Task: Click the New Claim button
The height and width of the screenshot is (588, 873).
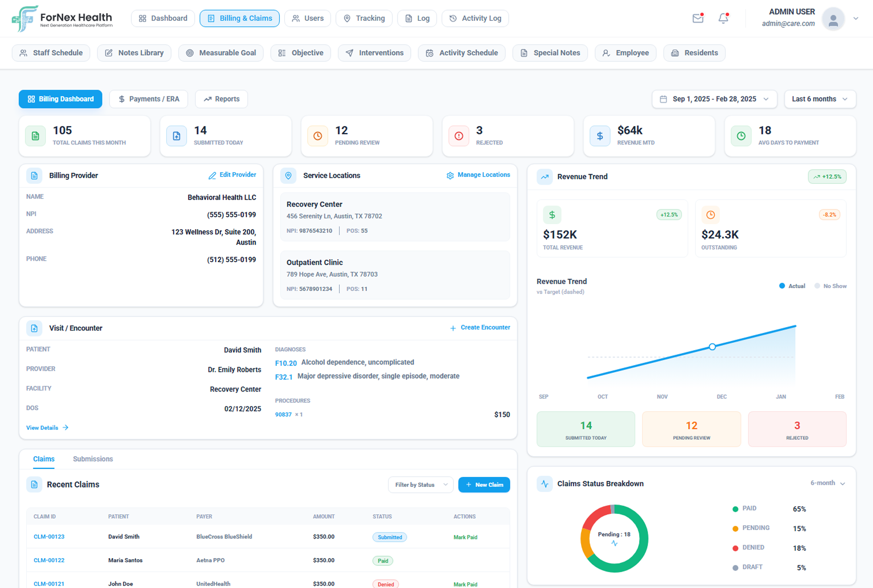Action: pos(484,484)
